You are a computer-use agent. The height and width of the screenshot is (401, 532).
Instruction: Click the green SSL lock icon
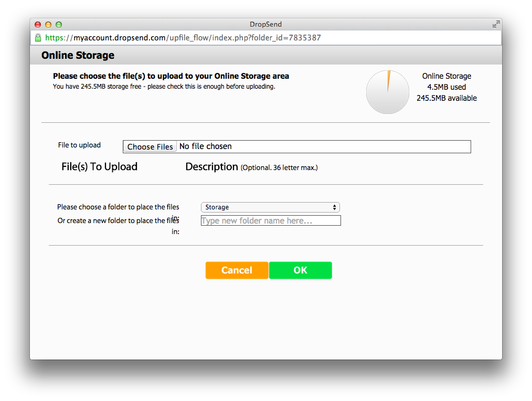pos(38,38)
